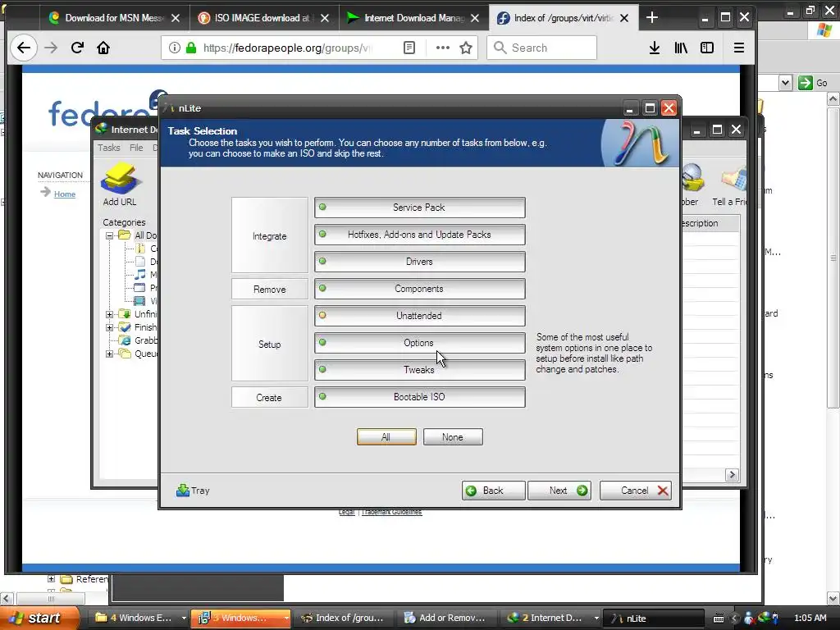
Task: Select Video category icon in tree
Action: pyautogui.click(x=139, y=300)
